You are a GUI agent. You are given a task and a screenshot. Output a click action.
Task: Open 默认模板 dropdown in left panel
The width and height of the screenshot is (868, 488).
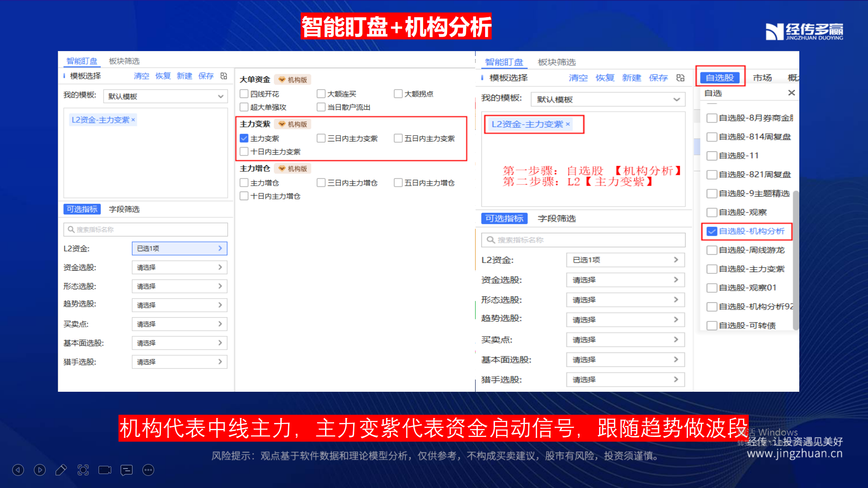click(x=166, y=96)
